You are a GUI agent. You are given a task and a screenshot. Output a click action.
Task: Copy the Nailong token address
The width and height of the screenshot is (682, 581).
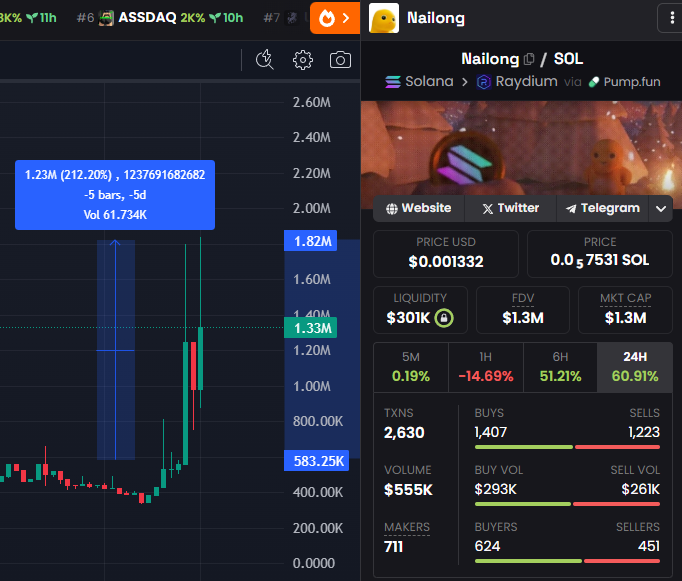point(529,59)
